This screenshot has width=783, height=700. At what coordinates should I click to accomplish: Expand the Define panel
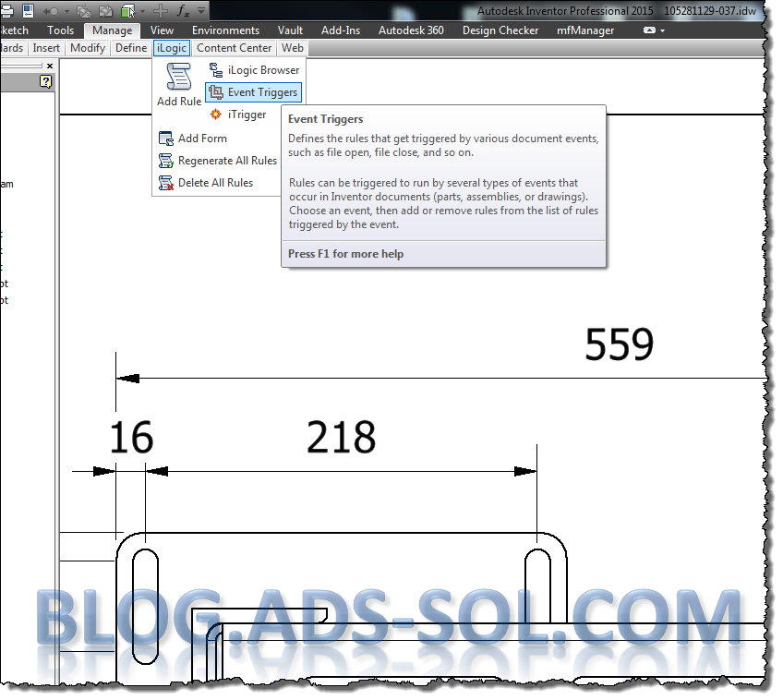point(131,48)
